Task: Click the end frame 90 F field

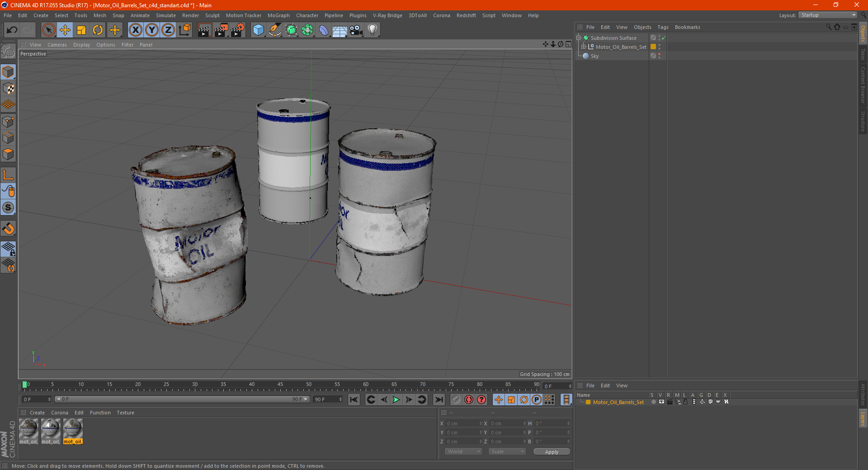Action: (x=327, y=399)
